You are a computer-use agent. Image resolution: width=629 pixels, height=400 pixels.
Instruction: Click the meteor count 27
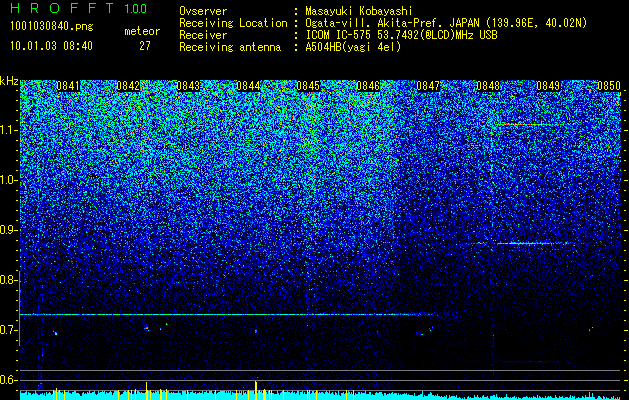[145, 46]
